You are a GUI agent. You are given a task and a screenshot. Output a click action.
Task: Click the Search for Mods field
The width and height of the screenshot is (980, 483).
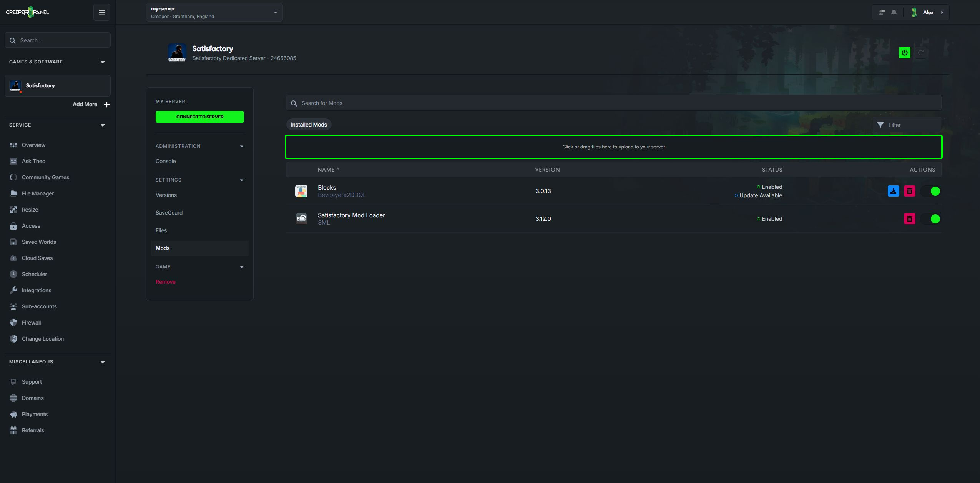(613, 103)
